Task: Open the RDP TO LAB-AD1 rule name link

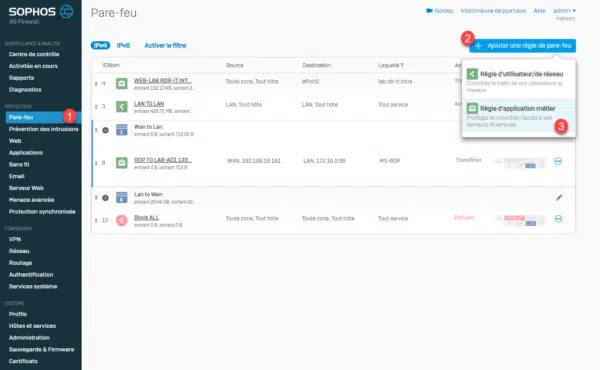Action: click(163, 160)
